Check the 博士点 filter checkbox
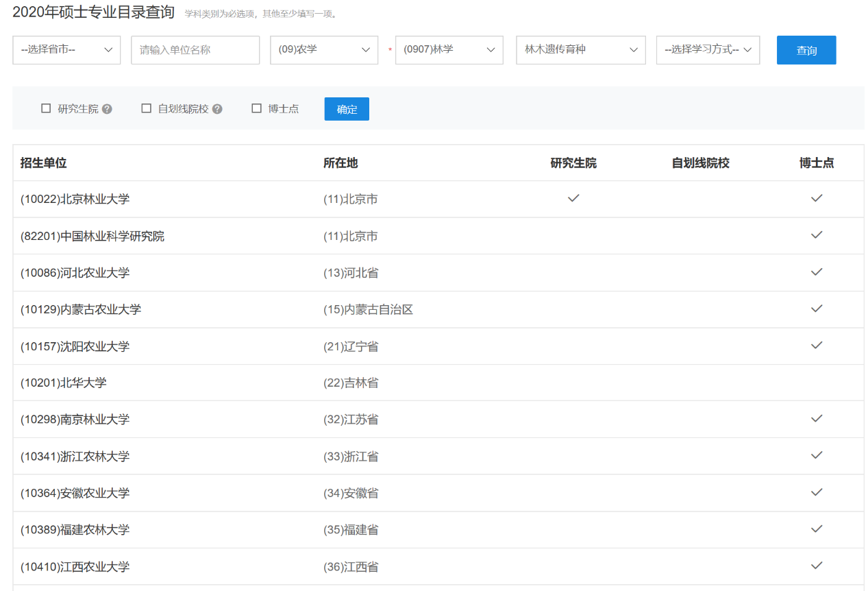 tap(257, 108)
